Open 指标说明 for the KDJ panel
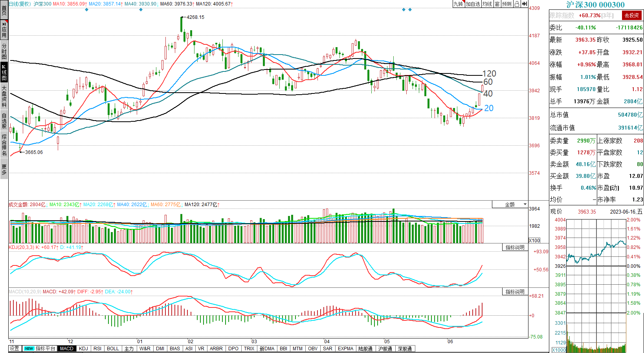This screenshot has height=353, width=644. (x=515, y=247)
